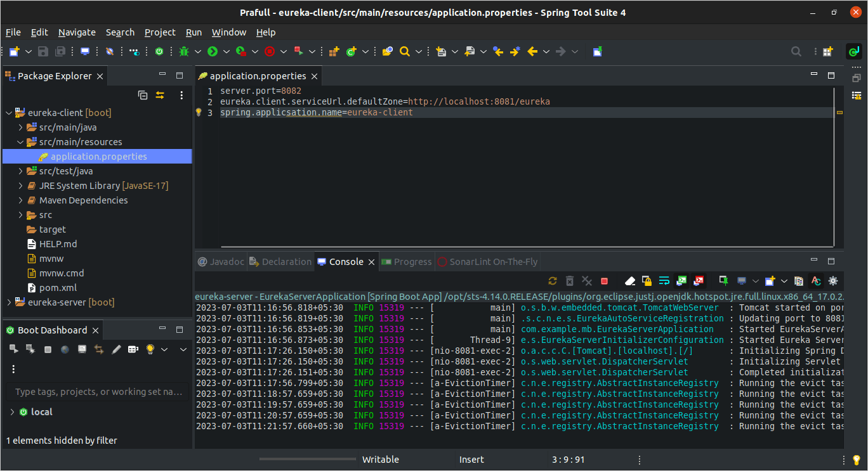Select HELP.md file in the project tree

(58, 244)
